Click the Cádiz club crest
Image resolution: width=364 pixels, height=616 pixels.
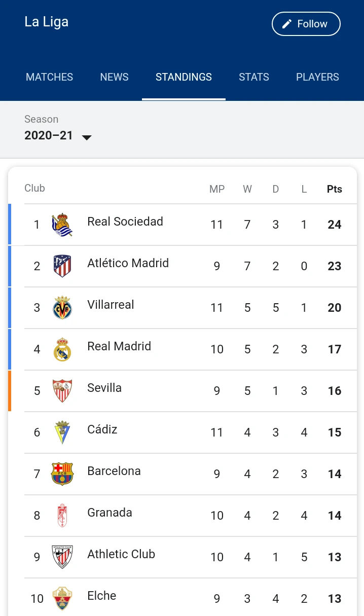(x=62, y=432)
